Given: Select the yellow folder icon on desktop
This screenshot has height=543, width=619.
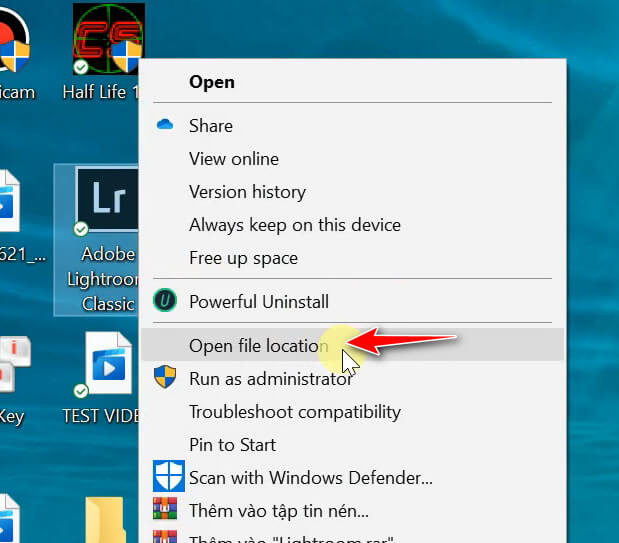Looking at the screenshot, I should (x=104, y=520).
